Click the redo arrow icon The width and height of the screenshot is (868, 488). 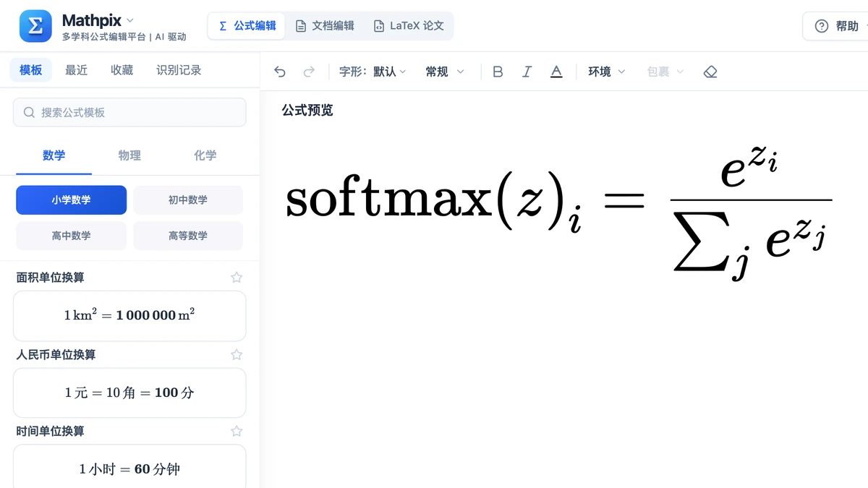point(309,72)
